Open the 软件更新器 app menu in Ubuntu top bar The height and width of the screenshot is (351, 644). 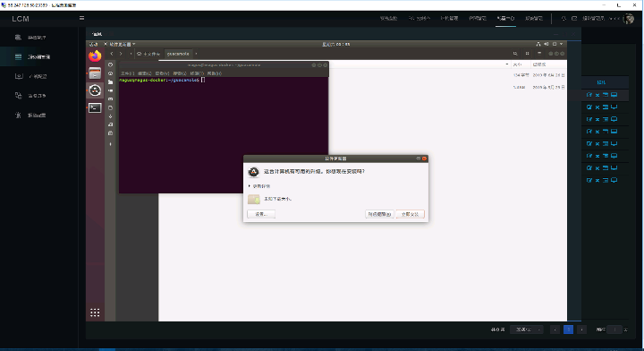pyautogui.click(x=120, y=44)
